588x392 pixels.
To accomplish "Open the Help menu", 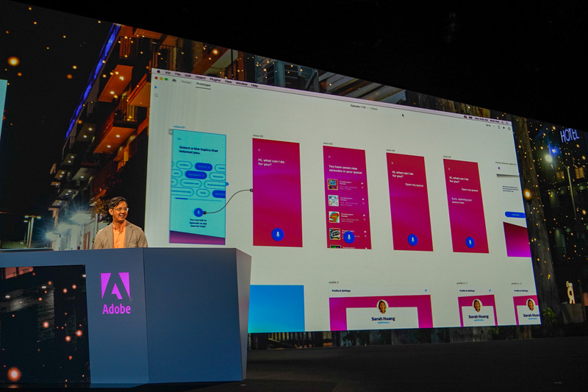I will pyautogui.click(x=254, y=85).
